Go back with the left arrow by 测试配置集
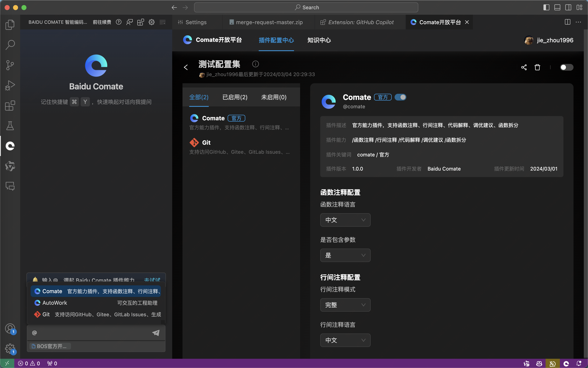Viewport: 588px width, 368px height. [186, 68]
